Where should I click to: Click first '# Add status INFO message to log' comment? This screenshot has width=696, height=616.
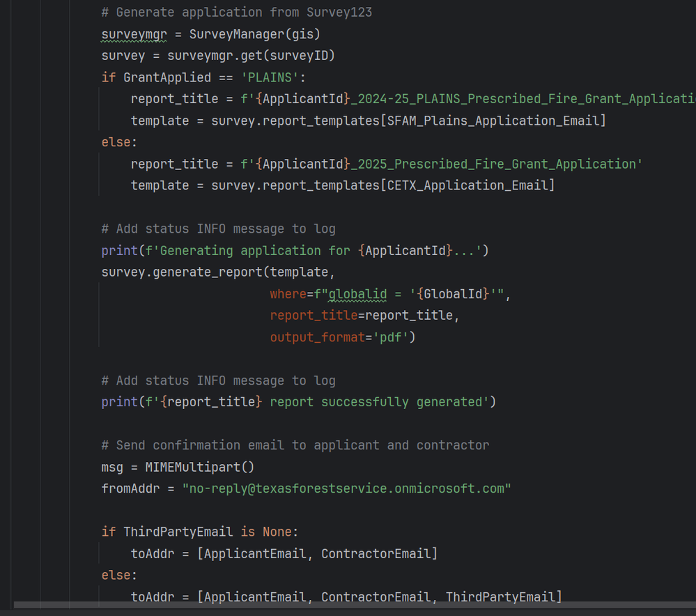pyautogui.click(x=218, y=229)
